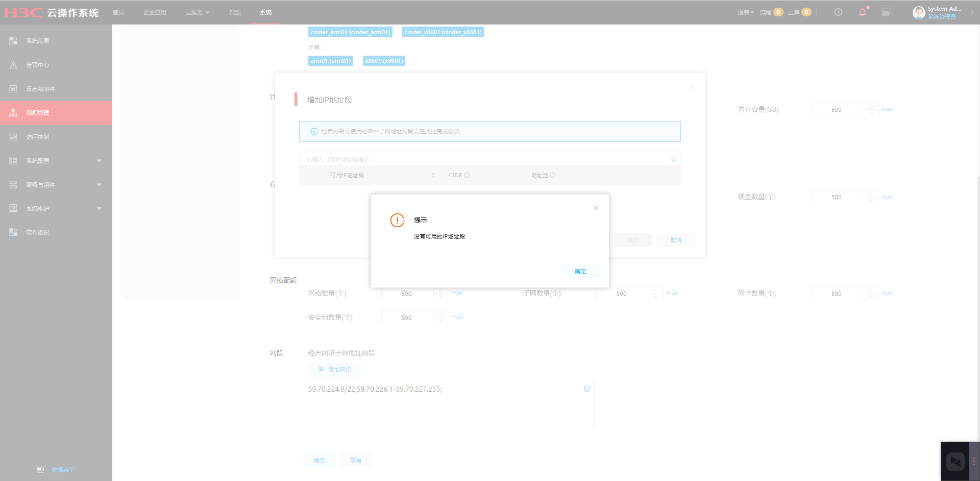
Task: Select the 组织管理 hierarchy icon
Action: point(13,113)
